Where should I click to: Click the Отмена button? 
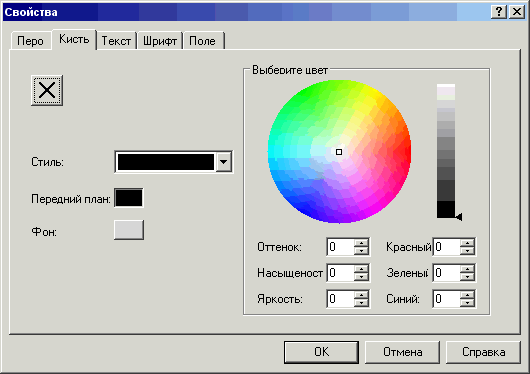[402, 352]
